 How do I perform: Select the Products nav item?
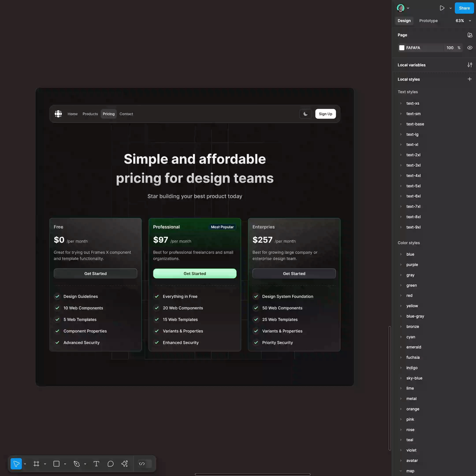pyautogui.click(x=90, y=113)
